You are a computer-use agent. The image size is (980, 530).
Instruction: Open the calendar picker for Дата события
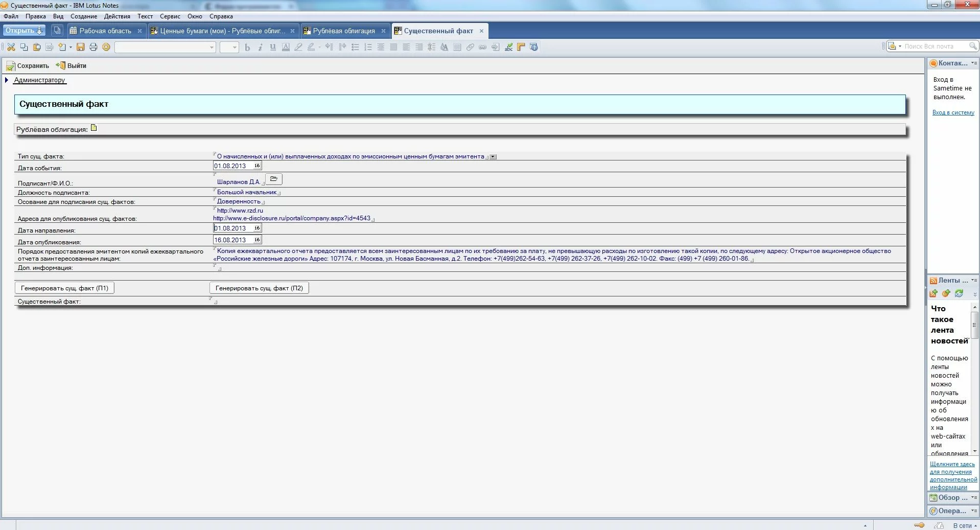tap(257, 166)
